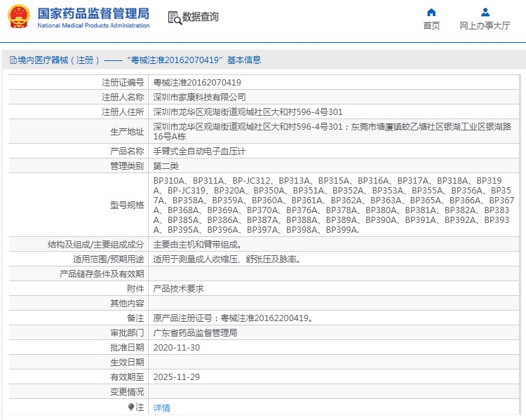Viewport: 526px width, 420px height.
Task: Click 主要由主机和臂带组成 structure text
Action: point(198,245)
